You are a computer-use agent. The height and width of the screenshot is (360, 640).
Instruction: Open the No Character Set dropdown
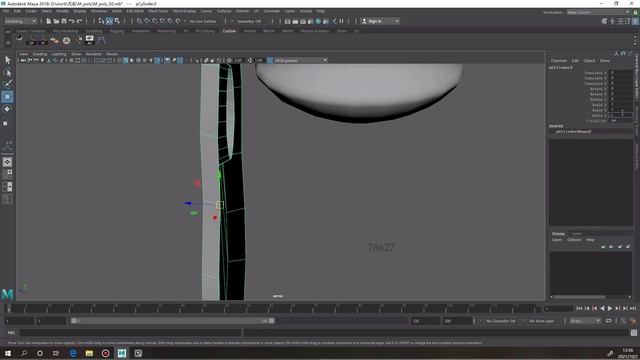tap(501, 321)
